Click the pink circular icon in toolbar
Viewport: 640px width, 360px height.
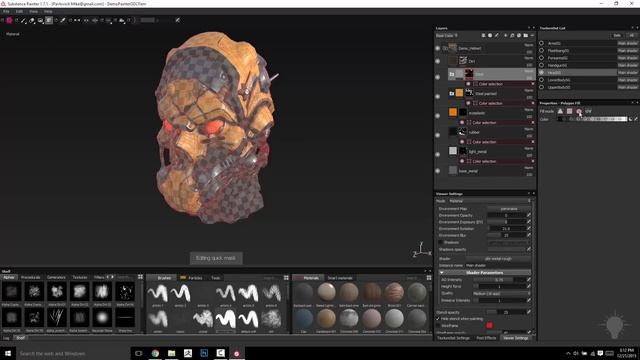point(9,20)
